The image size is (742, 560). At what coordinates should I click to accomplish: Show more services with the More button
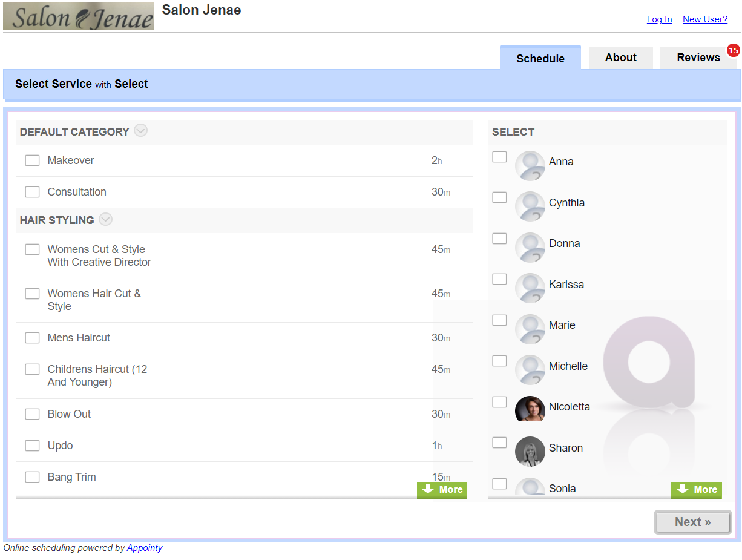point(442,490)
